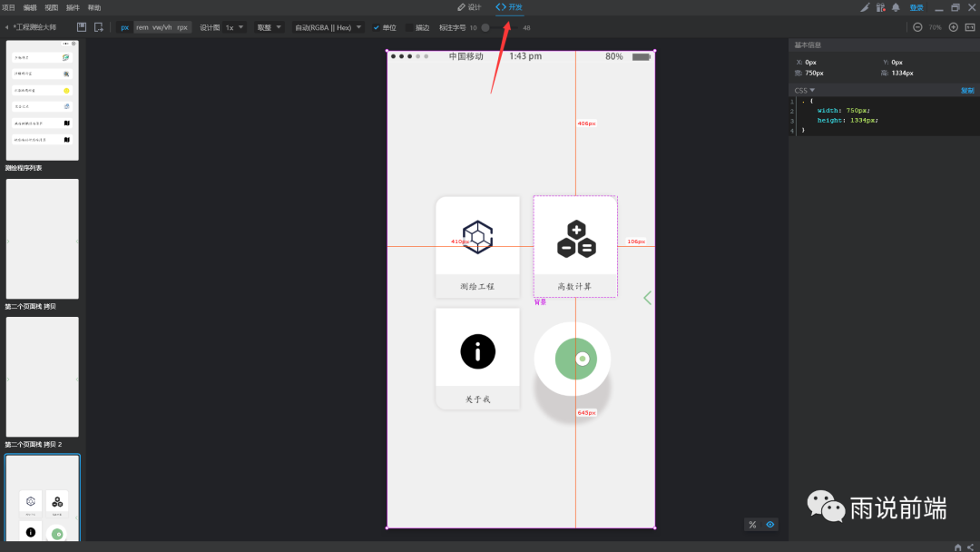Select the 高数计算 hexagon calculator icon on canvas
This screenshot has height=552, width=980.
(576, 239)
